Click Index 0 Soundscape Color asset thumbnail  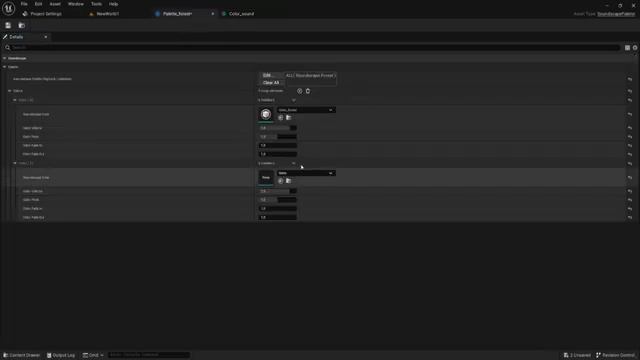click(266, 114)
